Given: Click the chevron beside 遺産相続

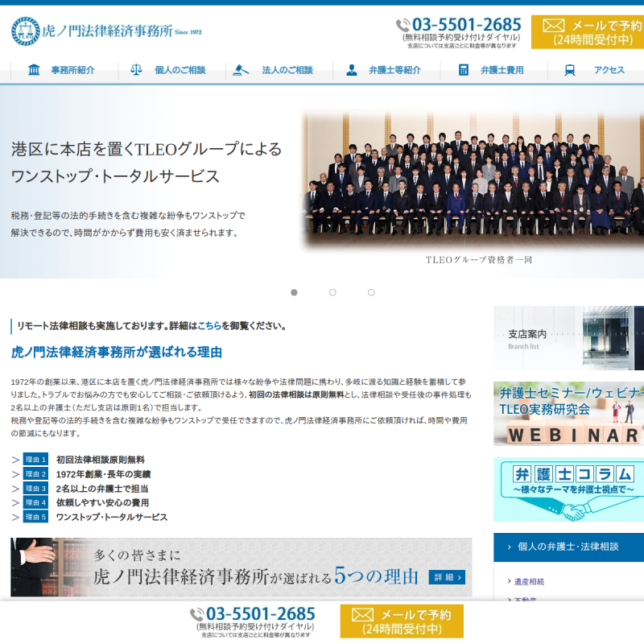Looking at the screenshot, I should [510, 581].
